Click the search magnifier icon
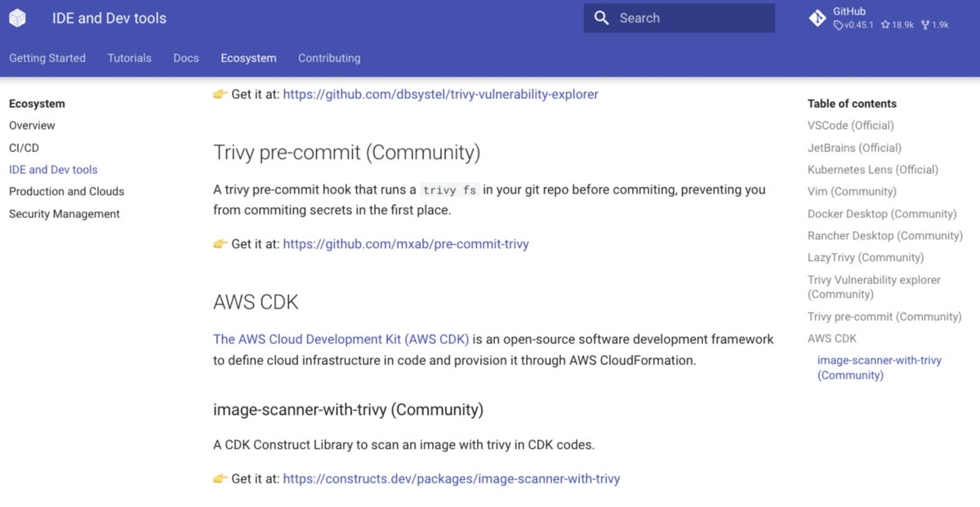 coord(602,18)
